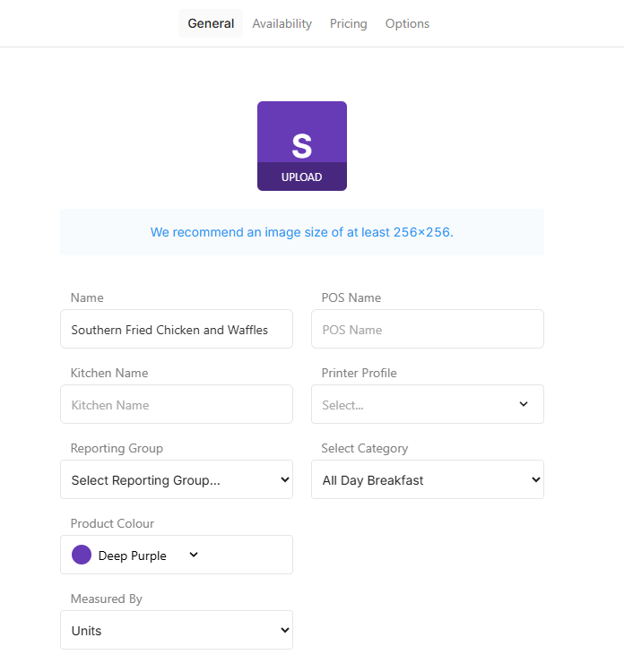The height and width of the screenshot is (672, 624).
Task: Open the Availability tab
Action: 282,23
